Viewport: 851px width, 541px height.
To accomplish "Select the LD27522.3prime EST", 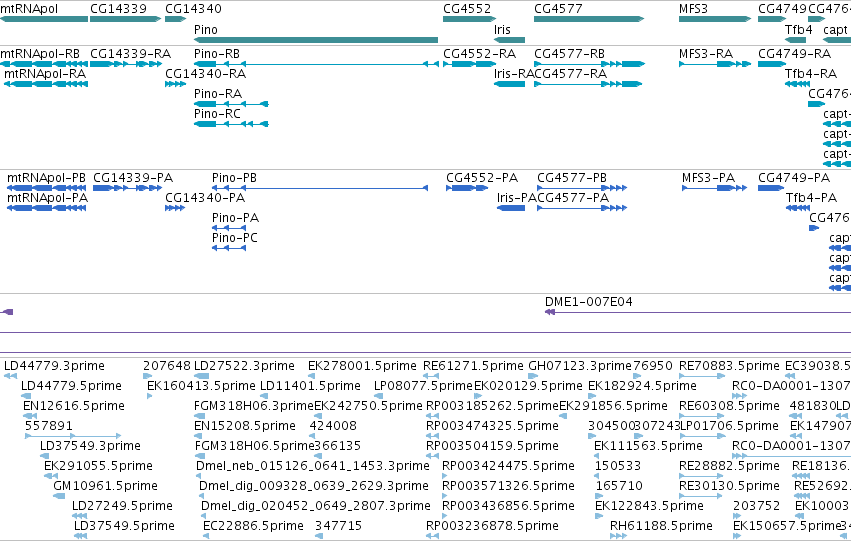I will pyautogui.click(x=201, y=375).
